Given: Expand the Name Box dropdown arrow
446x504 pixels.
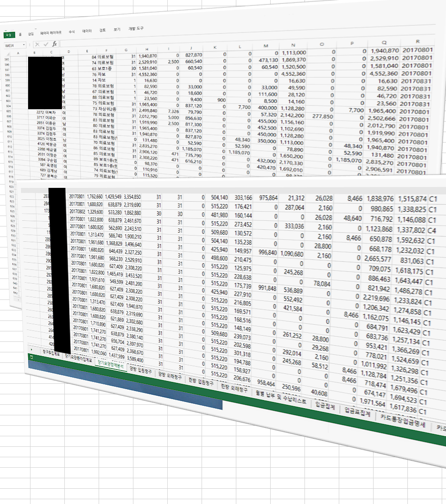Looking at the screenshot, I should click(24, 44).
